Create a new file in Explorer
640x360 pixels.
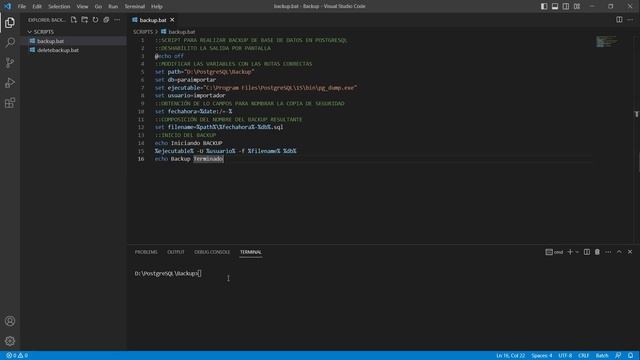[x=73, y=20]
